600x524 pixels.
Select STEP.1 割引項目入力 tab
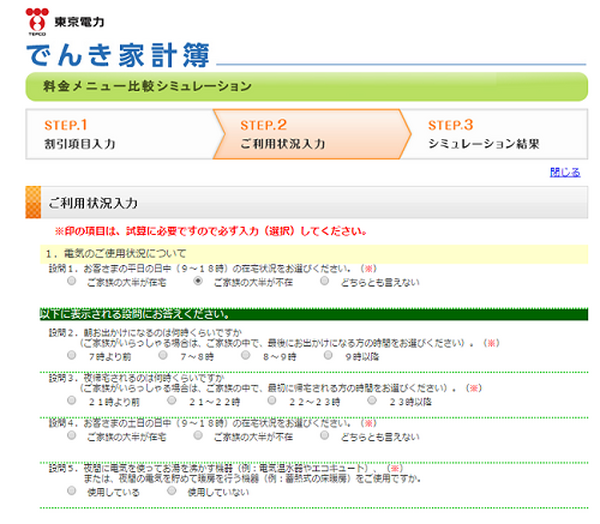(x=121, y=134)
